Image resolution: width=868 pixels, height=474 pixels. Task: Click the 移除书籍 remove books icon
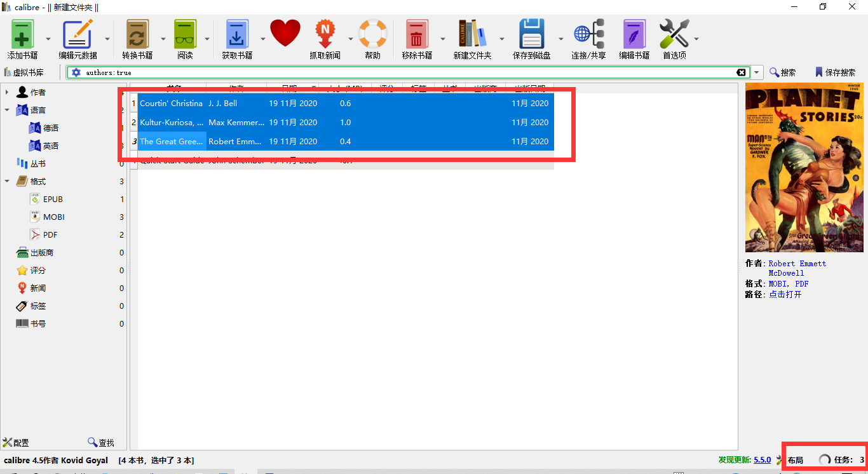tap(416, 33)
